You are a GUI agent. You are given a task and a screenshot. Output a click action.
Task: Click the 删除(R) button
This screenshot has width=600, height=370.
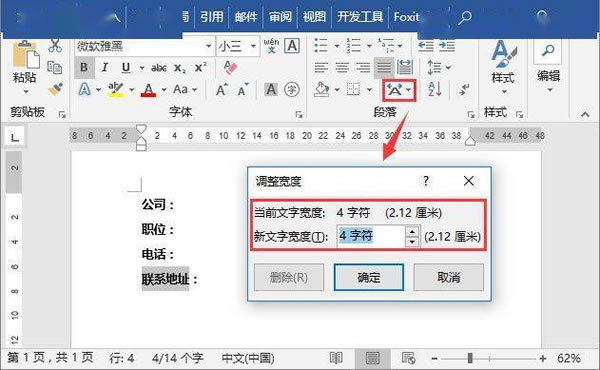[x=289, y=277]
